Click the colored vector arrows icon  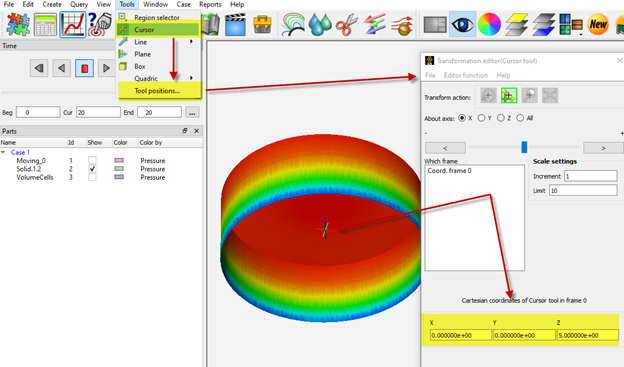(x=374, y=24)
